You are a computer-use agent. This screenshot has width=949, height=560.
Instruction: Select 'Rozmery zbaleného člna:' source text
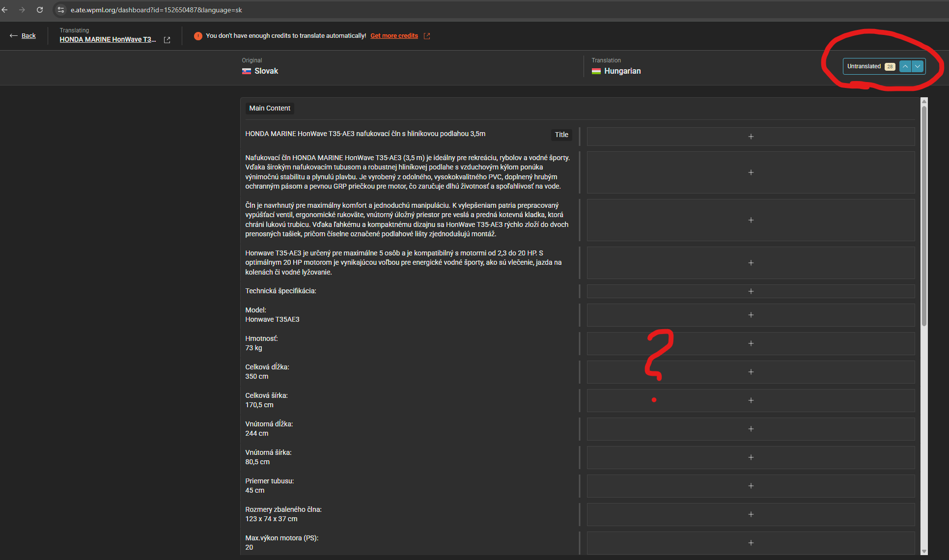point(283,509)
